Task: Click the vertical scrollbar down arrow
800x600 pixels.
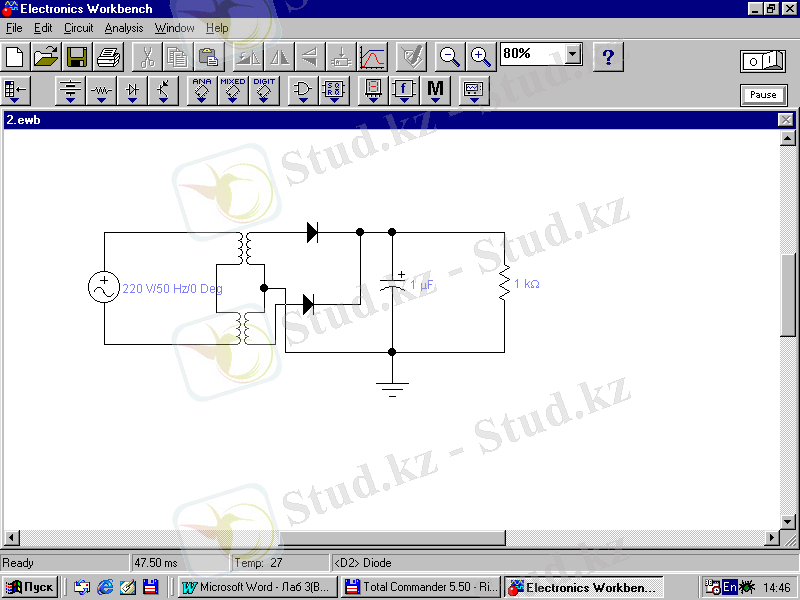Action: pos(788,522)
